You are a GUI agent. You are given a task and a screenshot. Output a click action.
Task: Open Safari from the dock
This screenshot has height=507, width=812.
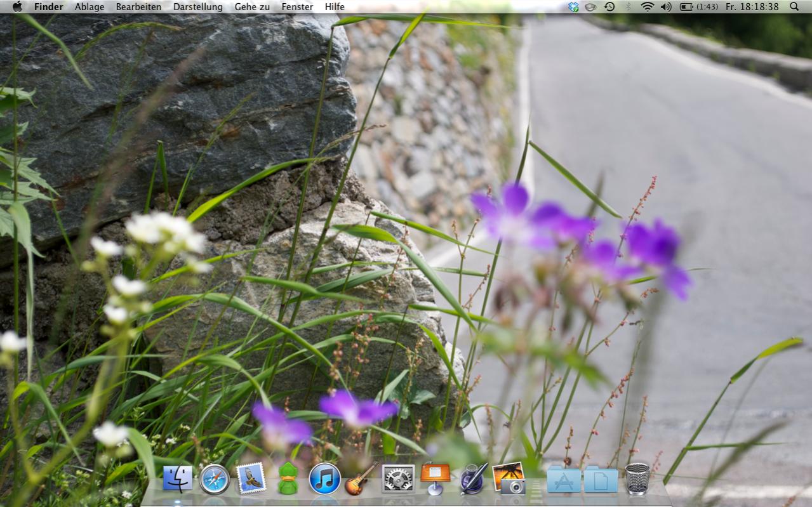215,479
